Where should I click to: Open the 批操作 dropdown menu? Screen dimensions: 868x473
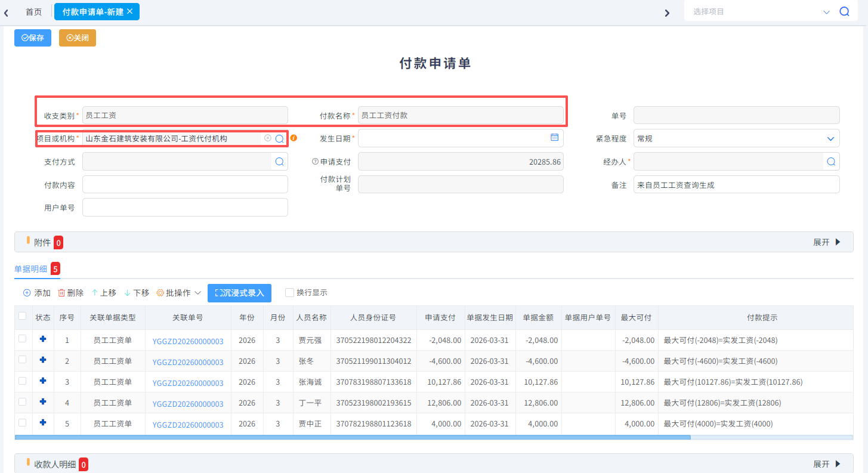(178, 293)
